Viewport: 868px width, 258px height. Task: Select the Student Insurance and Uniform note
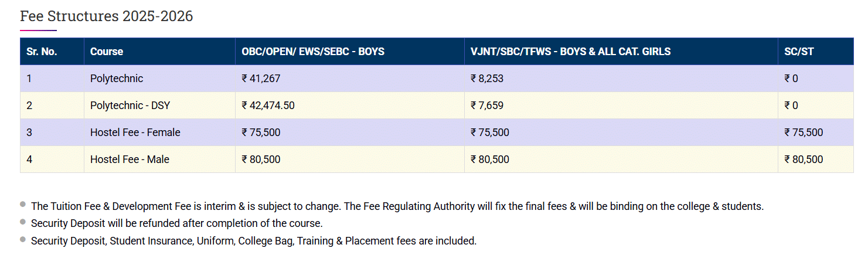(x=254, y=240)
